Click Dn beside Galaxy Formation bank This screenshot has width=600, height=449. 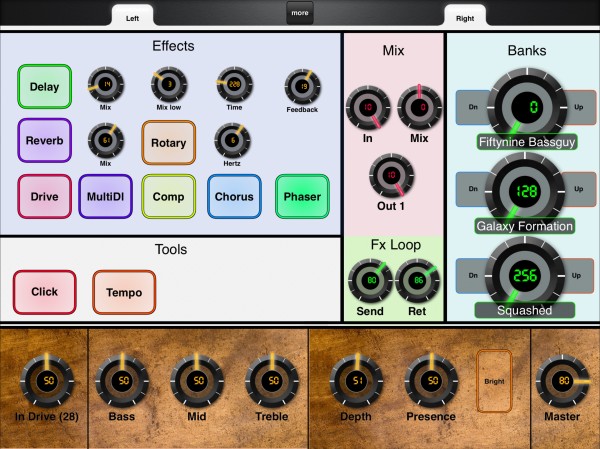[x=473, y=189]
